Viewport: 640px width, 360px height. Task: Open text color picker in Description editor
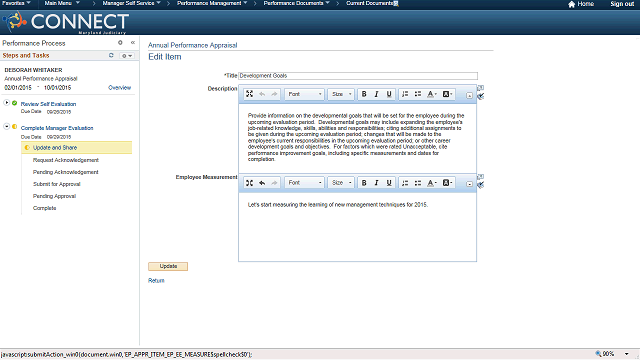coord(432,94)
